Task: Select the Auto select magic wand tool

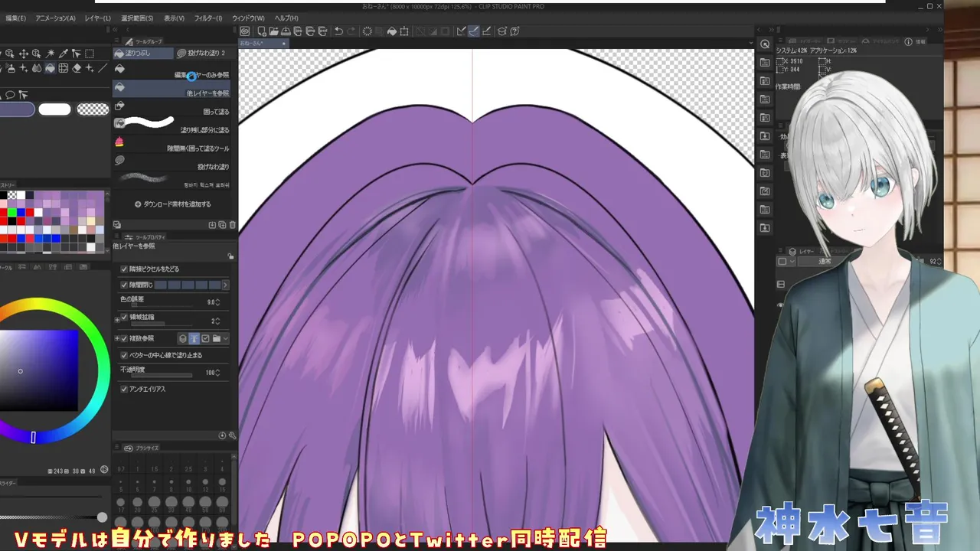Action: point(50,54)
